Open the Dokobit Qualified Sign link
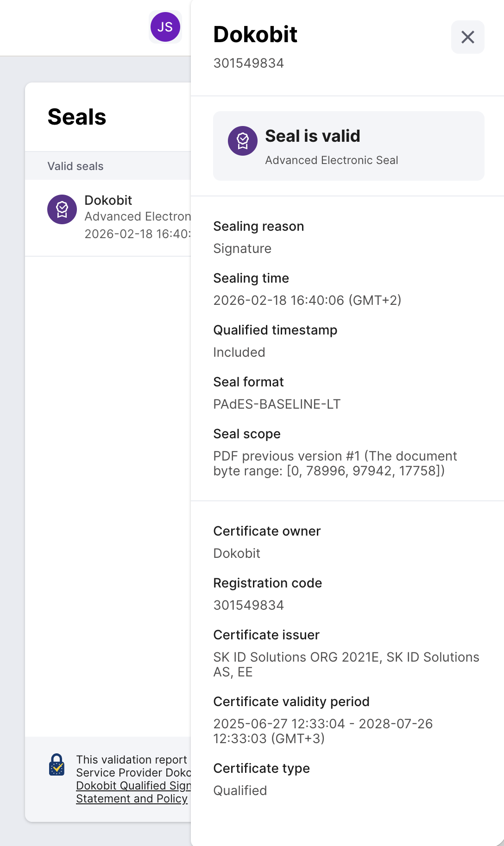This screenshot has width=504, height=846. coord(133,785)
